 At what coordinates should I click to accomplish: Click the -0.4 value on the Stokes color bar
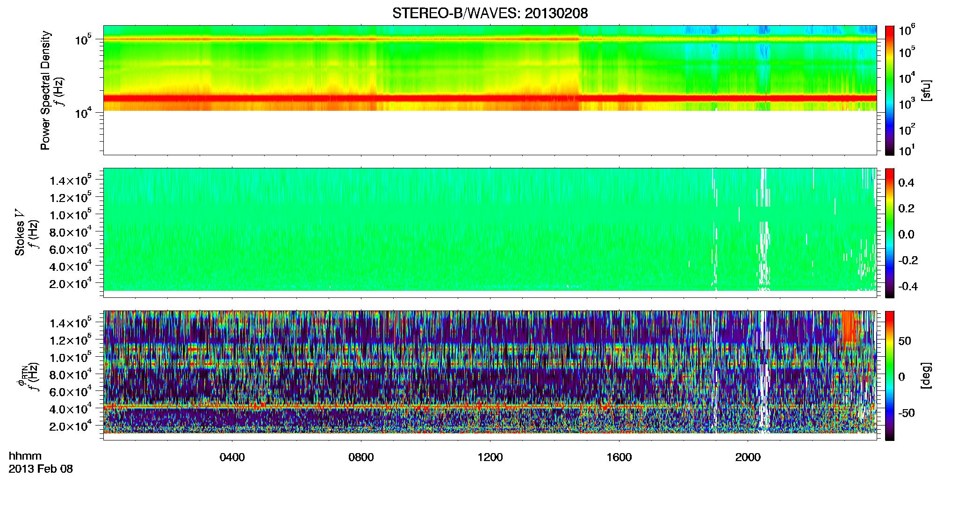[908, 286]
